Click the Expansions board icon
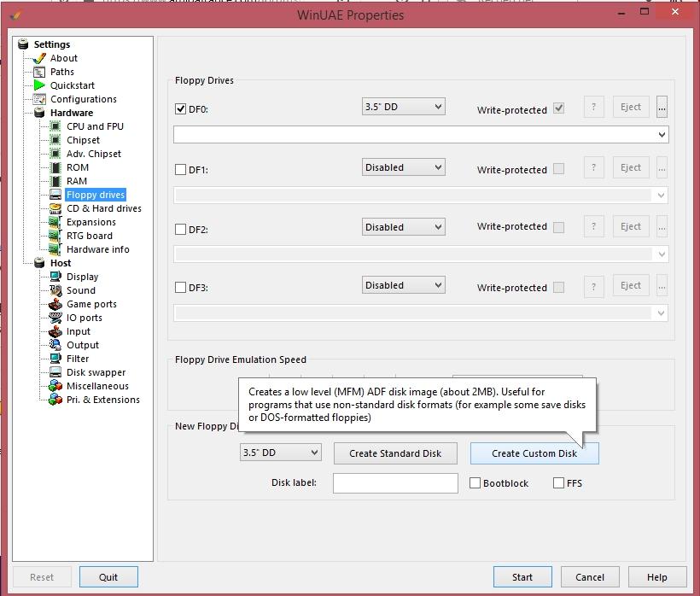 (55, 222)
